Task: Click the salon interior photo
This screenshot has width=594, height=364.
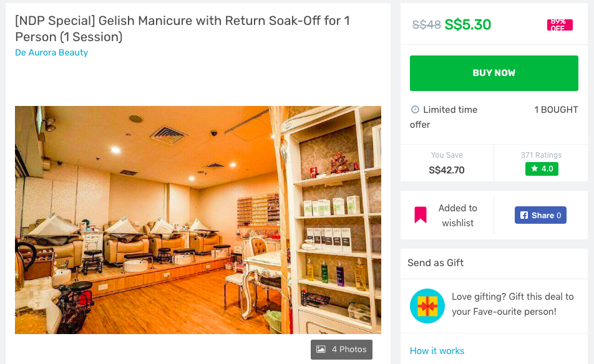Action: click(x=198, y=220)
